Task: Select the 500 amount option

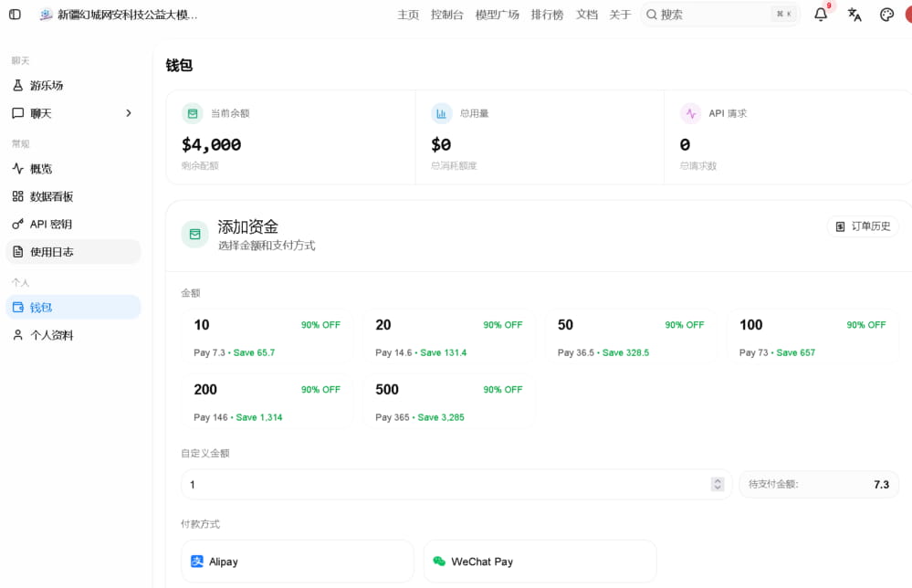Action: pos(449,403)
